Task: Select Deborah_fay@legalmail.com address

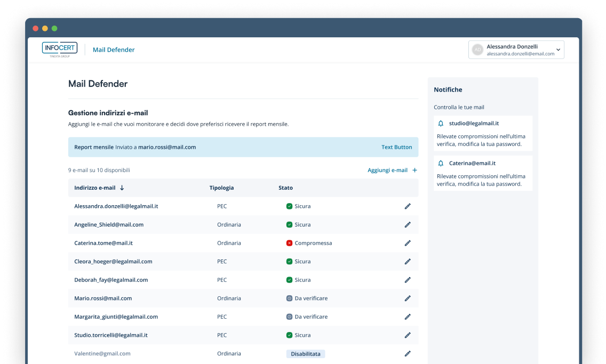Action: point(111,280)
